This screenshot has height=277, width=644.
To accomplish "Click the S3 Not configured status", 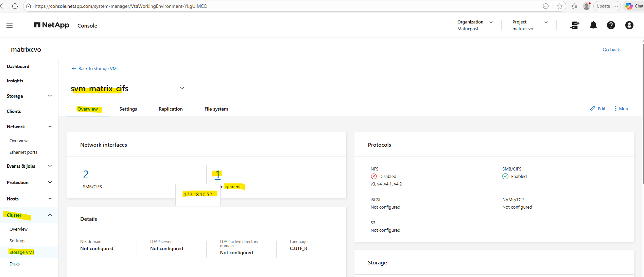I will point(385,230).
